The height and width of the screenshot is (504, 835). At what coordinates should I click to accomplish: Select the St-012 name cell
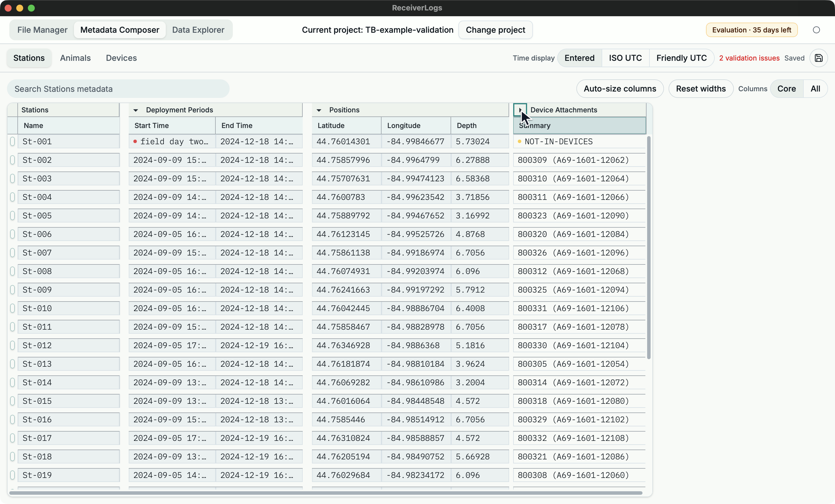click(x=68, y=345)
